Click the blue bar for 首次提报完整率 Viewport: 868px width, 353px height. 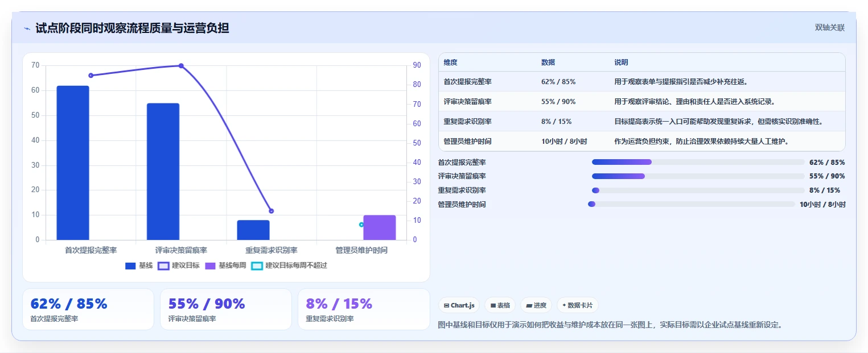coord(73,163)
